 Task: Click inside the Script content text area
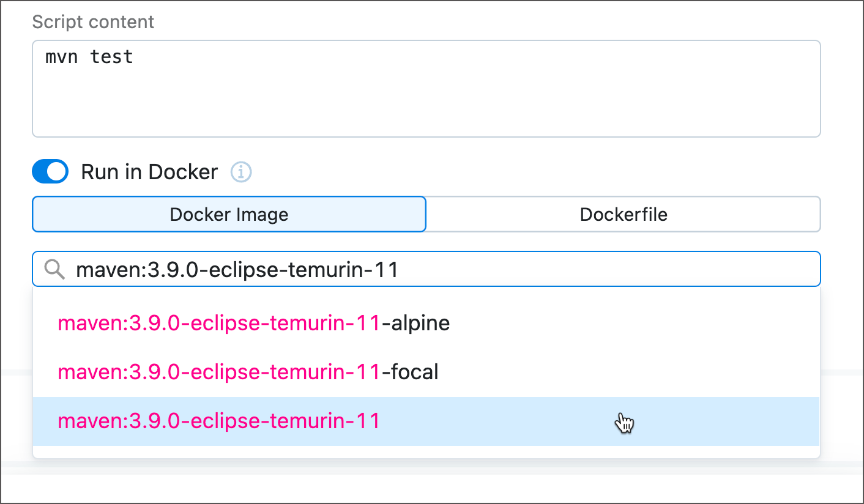coord(426,89)
